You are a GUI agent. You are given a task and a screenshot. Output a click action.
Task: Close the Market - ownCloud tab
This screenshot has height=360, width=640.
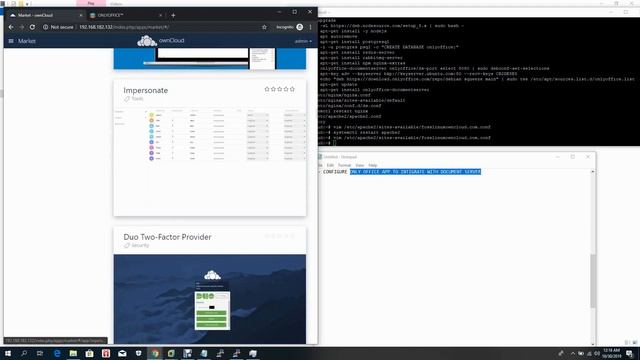click(x=80, y=15)
